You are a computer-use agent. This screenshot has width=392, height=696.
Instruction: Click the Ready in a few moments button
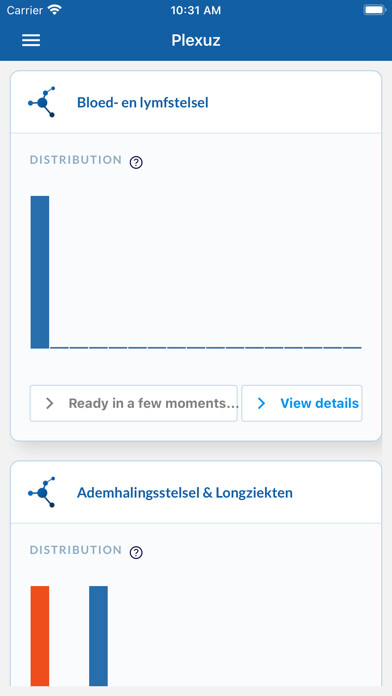(134, 403)
